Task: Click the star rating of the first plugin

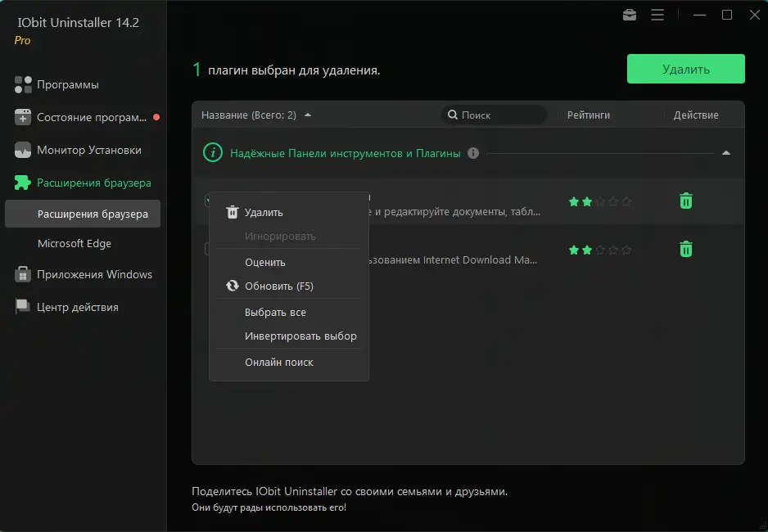Action: (600, 201)
